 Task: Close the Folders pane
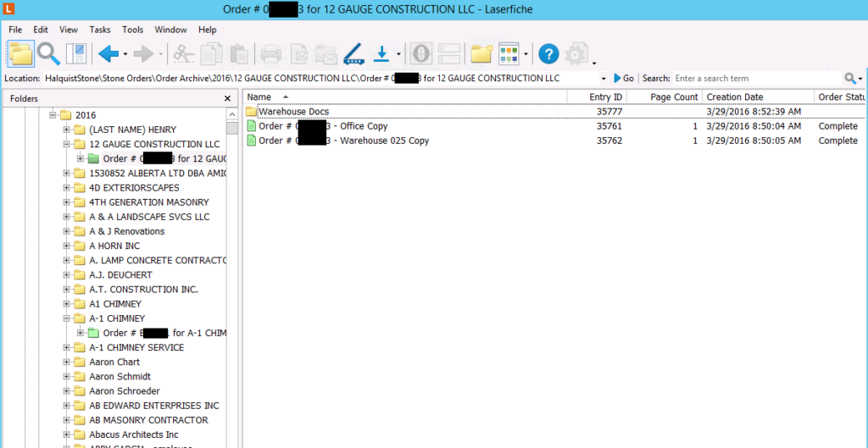tap(227, 98)
